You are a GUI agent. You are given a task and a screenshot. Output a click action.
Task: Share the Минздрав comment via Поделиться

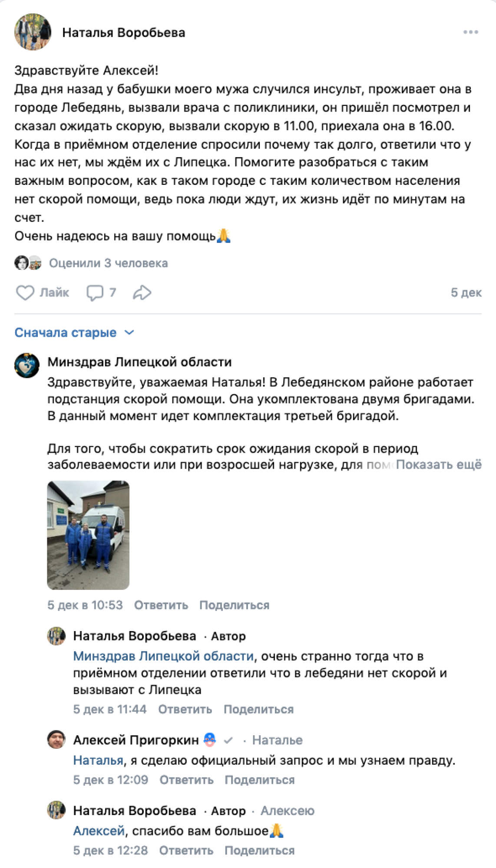(235, 605)
